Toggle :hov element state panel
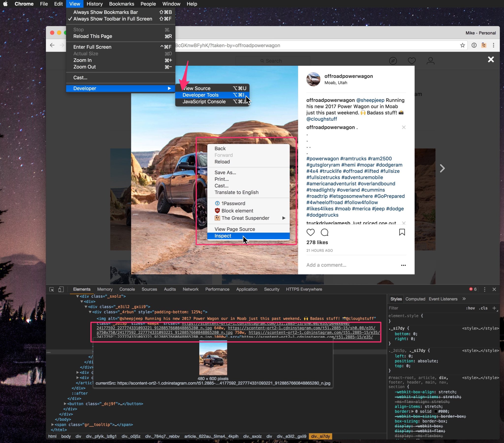This screenshot has height=443, width=504. click(x=470, y=308)
